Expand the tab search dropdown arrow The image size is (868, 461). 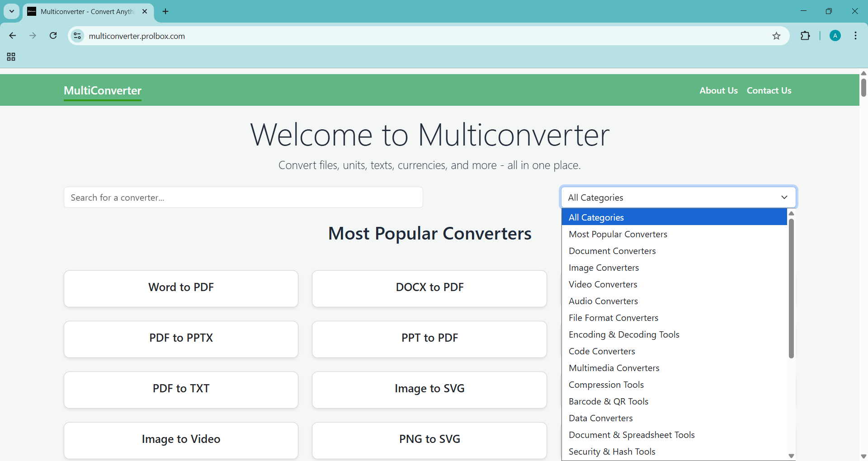click(12, 12)
